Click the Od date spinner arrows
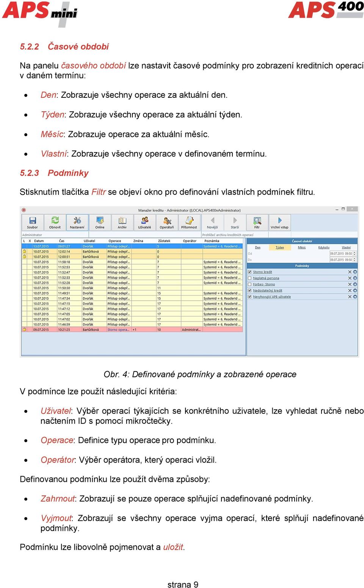 click(x=355, y=253)
